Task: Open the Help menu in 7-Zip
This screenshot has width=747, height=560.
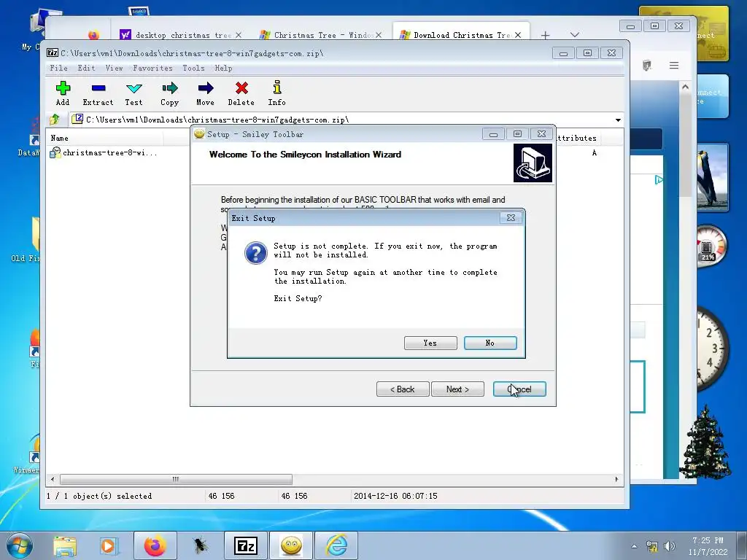Action: pyautogui.click(x=223, y=68)
